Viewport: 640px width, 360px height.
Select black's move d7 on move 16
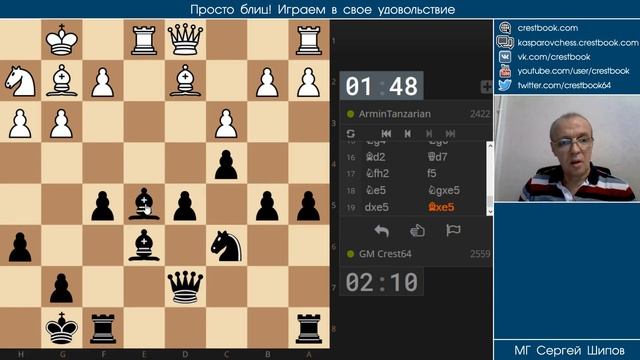[438, 157]
